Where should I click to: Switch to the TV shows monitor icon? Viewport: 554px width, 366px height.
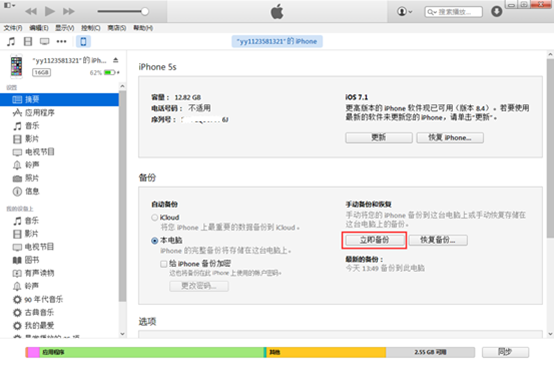coord(45,42)
